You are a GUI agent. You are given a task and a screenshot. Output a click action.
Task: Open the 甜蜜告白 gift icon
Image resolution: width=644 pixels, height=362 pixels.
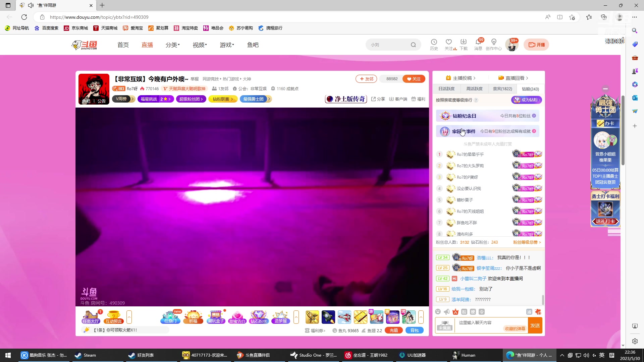(238, 317)
